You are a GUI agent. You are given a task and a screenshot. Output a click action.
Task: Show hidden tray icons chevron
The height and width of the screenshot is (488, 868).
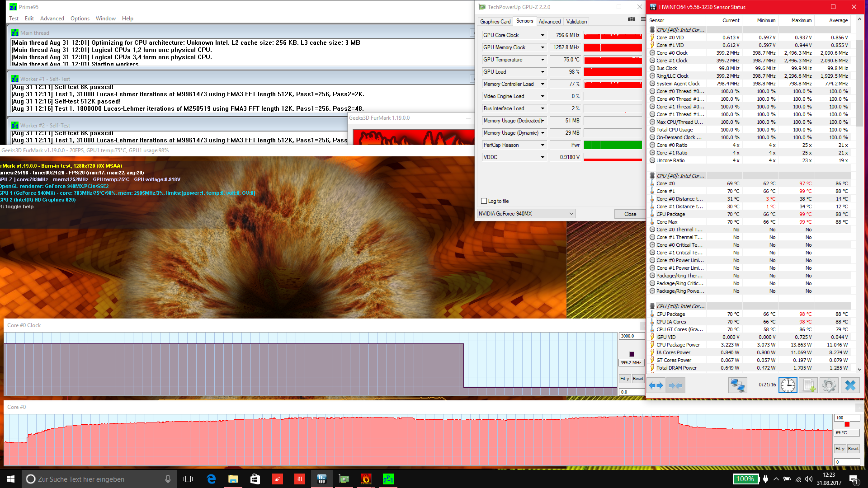coord(776,479)
